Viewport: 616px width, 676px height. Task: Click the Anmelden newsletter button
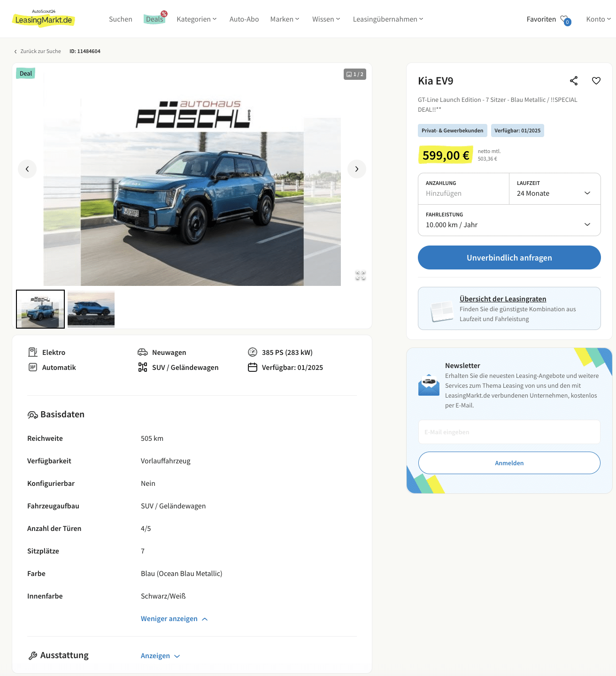pyautogui.click(x=509, y=463)
